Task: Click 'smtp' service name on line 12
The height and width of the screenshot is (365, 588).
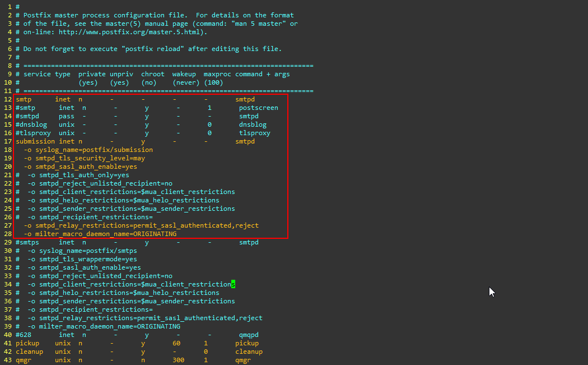Action: click(24, 99)
